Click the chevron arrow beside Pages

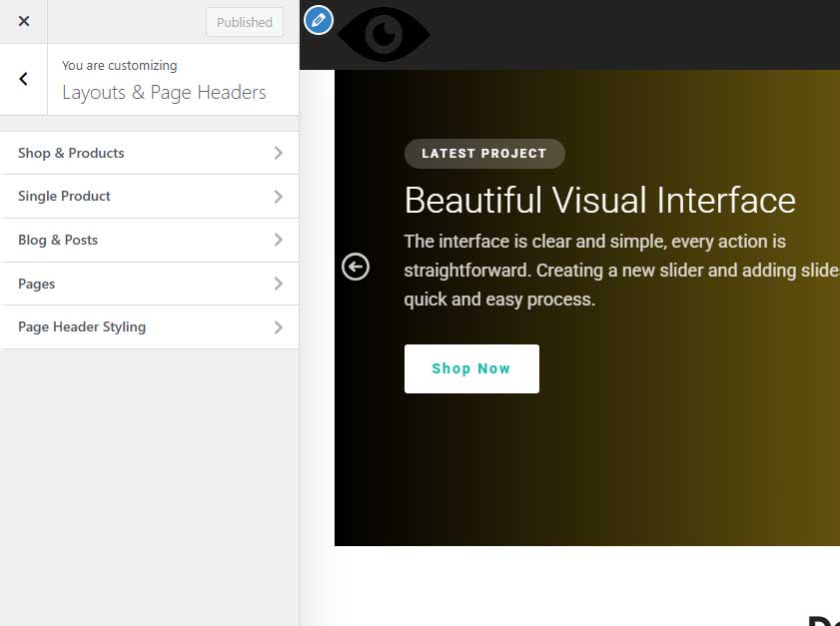[x=278, y=284]
